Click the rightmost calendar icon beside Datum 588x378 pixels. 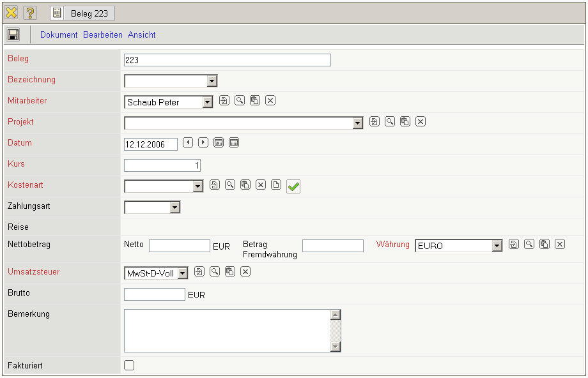234,142
